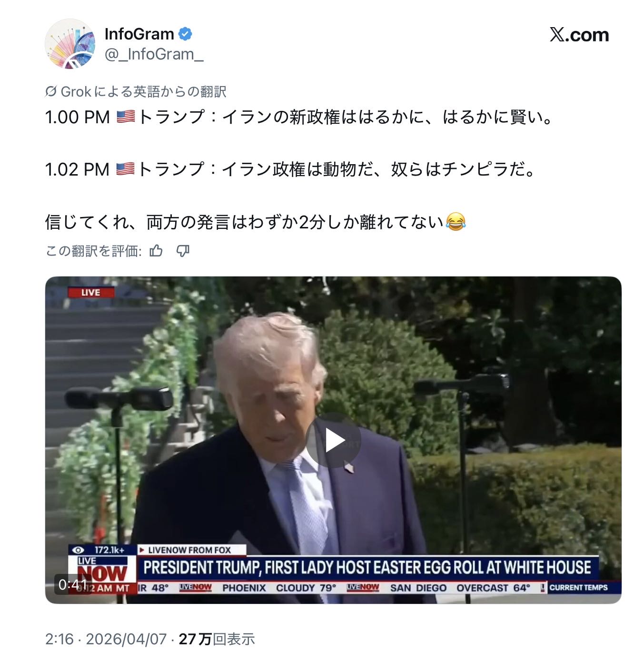This screenshot has width=644, height=660.
Task: Click the CURRENT TEMPS ticker label
Action: pyautogui.click(x=578, y=587)
